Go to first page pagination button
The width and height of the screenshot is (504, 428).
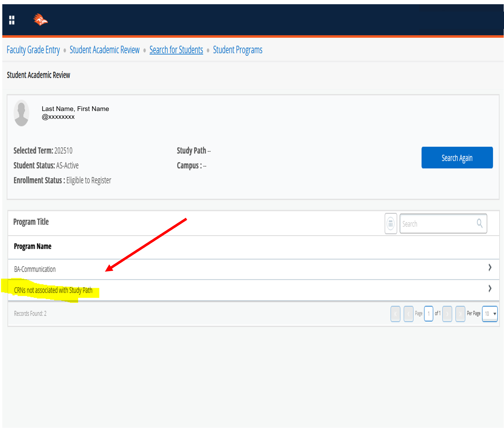pos(395,314)
